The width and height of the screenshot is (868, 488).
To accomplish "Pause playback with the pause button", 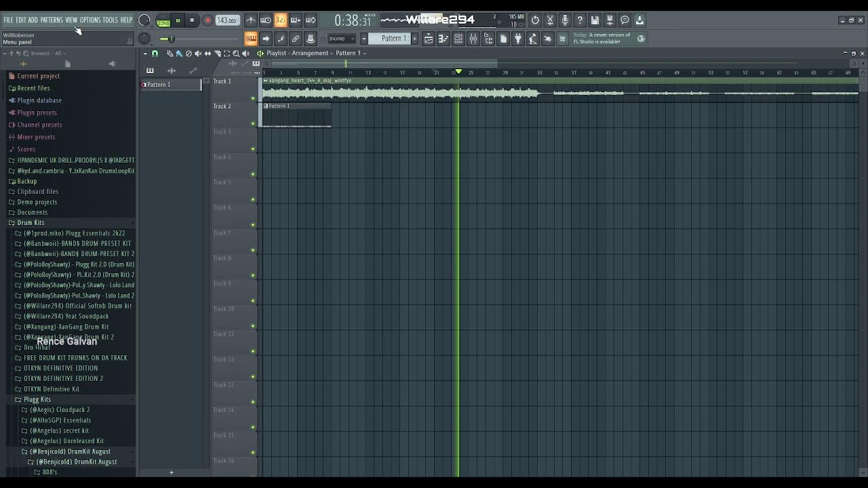I will [178, 20].
